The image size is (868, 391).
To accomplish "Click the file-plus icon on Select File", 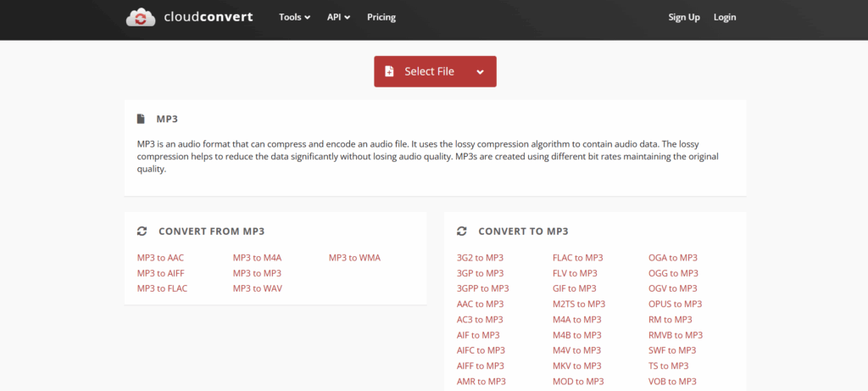I will tap(389, 71).
